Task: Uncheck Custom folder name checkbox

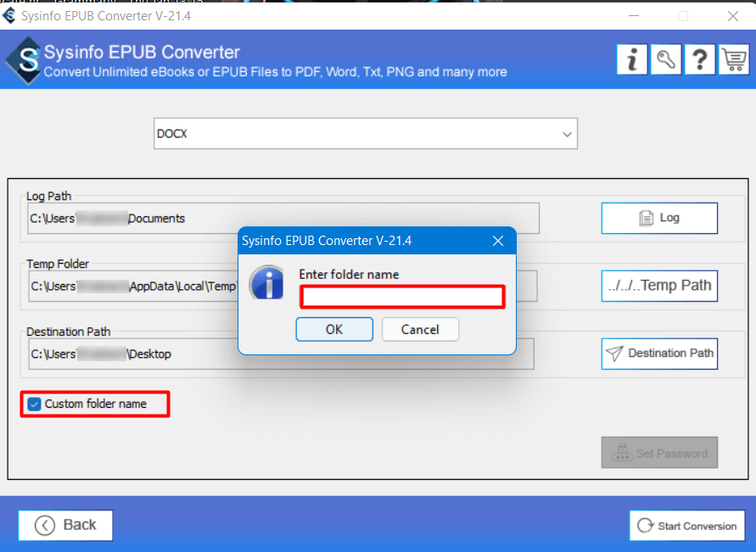Action: 34,404
